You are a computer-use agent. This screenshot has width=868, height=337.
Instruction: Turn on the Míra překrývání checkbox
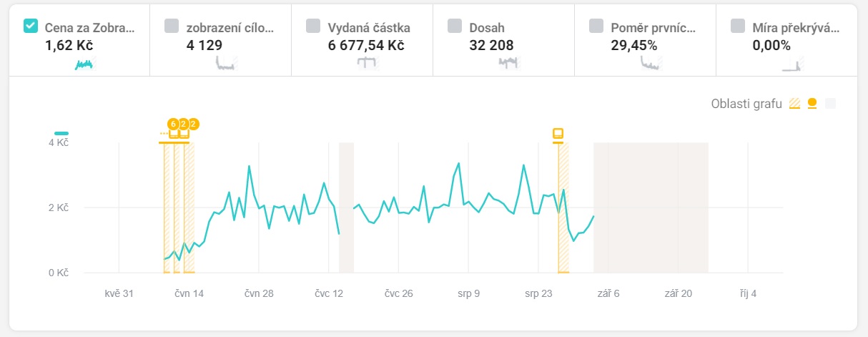738,26
